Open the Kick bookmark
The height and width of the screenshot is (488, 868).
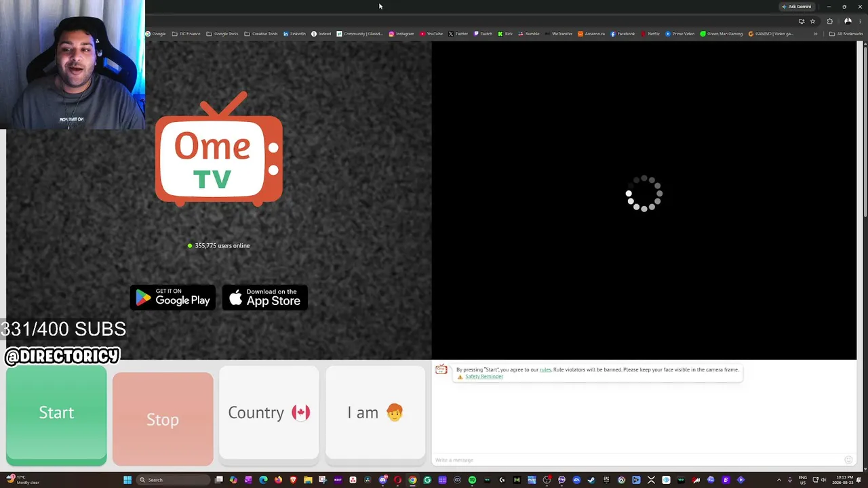click(x=505, y=34)
